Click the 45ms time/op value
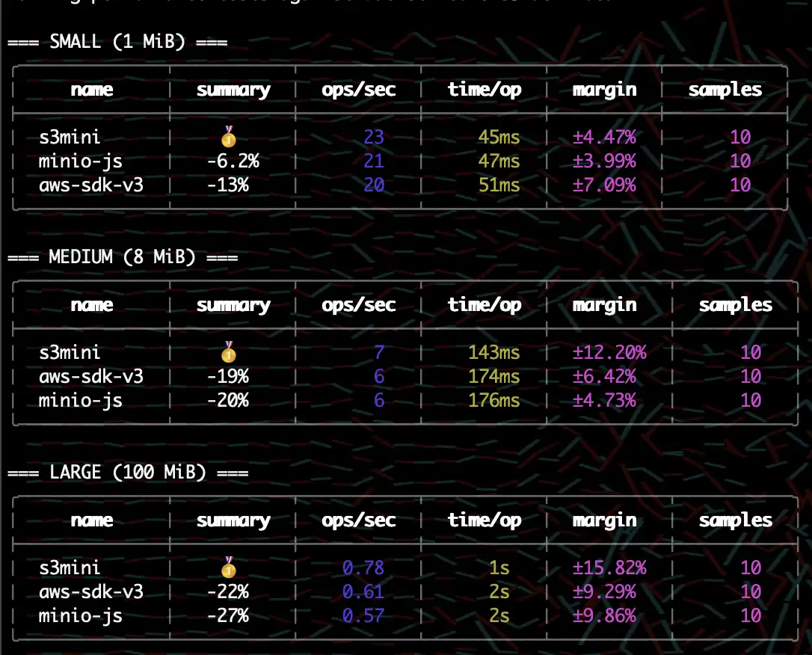Viewport: 812px width, 655px height. click(x=499, y=138)
